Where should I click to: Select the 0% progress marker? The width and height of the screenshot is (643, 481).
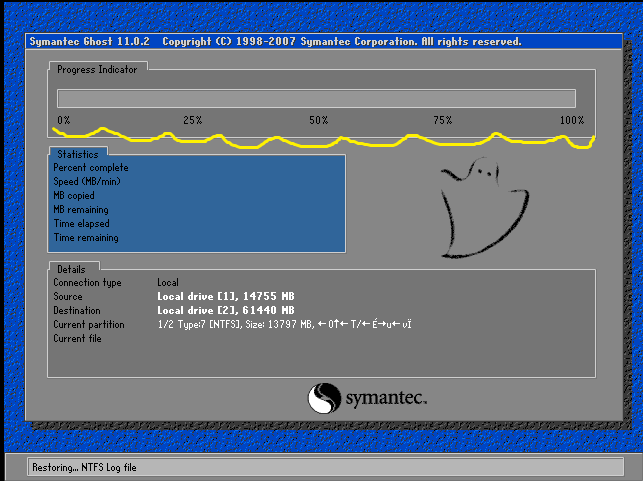click(x=63, y=120)
